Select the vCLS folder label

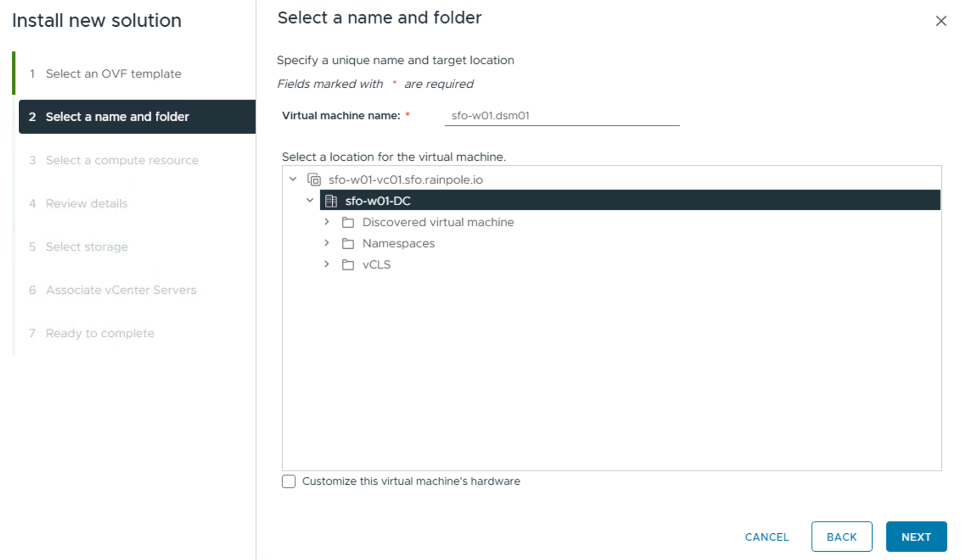click(376, 265)
